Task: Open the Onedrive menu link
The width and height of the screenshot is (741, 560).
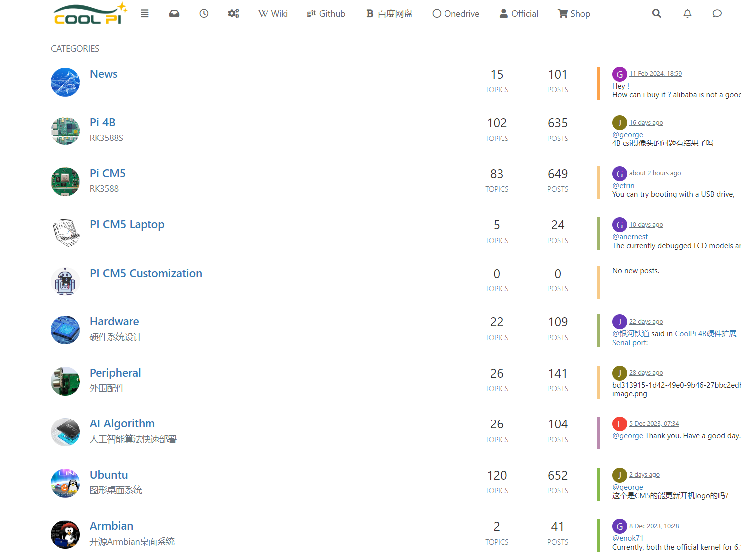Action: 456,14
